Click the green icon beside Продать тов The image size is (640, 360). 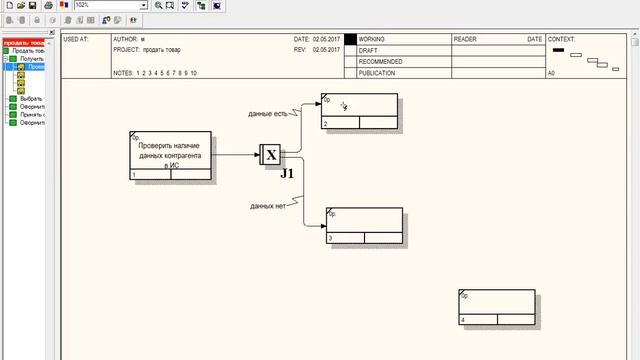click(x=6, y=51)
